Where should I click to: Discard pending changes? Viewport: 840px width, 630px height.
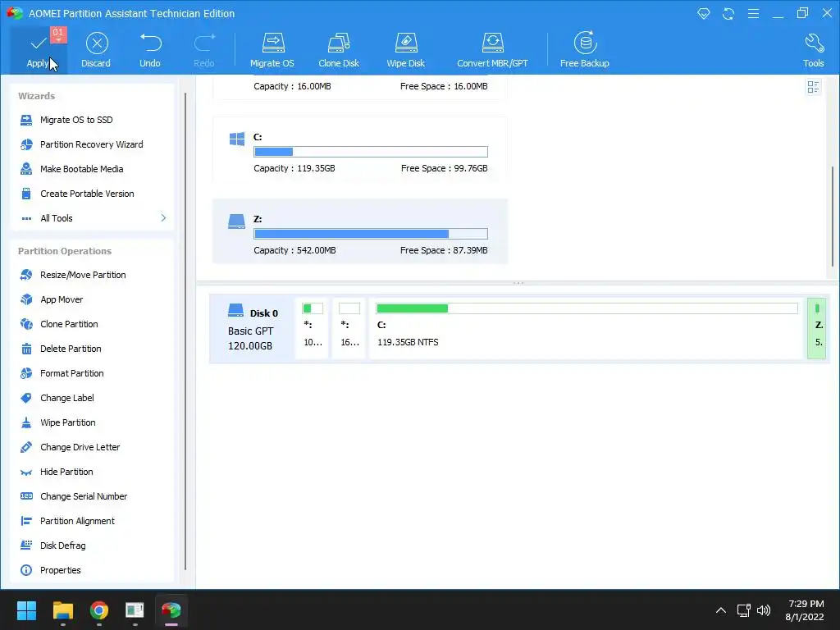96,50
